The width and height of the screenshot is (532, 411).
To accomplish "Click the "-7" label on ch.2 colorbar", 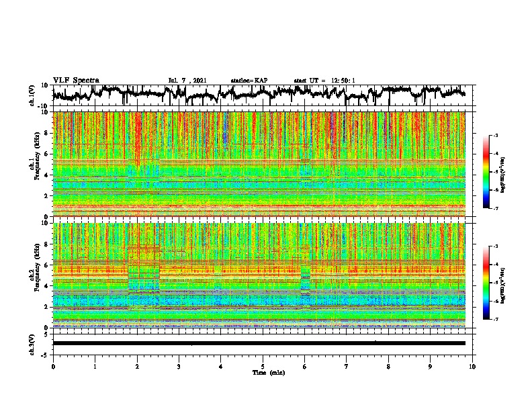I will coord(495,319).
